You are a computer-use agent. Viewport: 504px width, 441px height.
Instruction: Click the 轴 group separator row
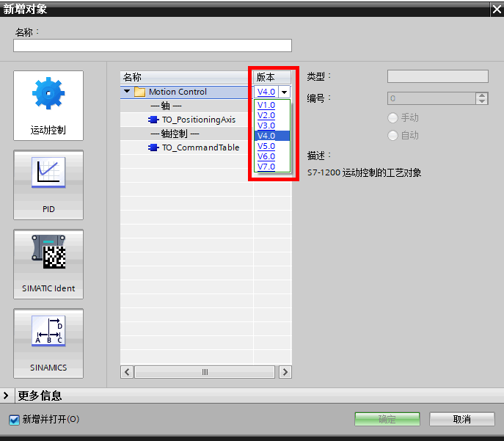[x=187, y=106]
